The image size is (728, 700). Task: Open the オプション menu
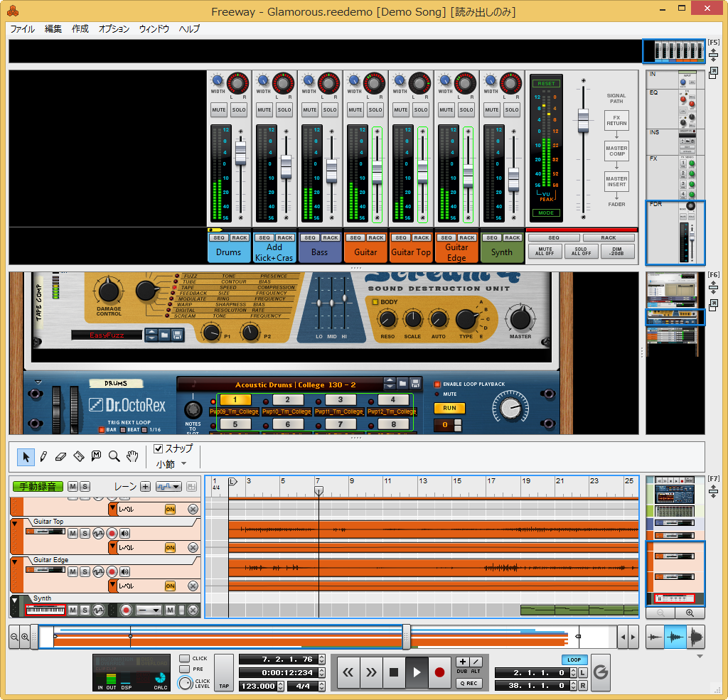point(114,28)
